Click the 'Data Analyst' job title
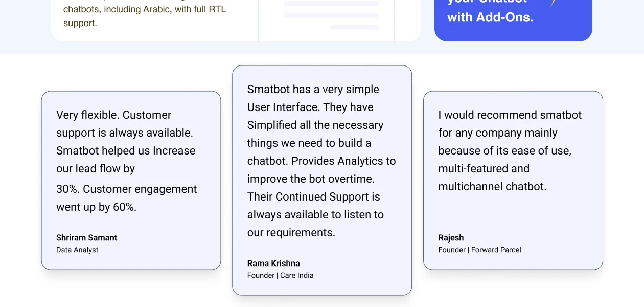 (x=77, y=250)
